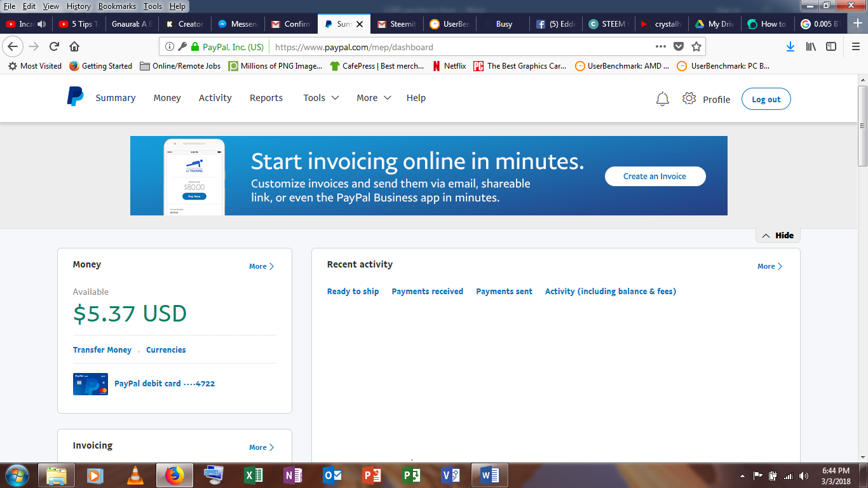Click the Transfer Money link
The height and width of the screenshot is (488, 868).
pyautogui.click(x=102, y=349)
